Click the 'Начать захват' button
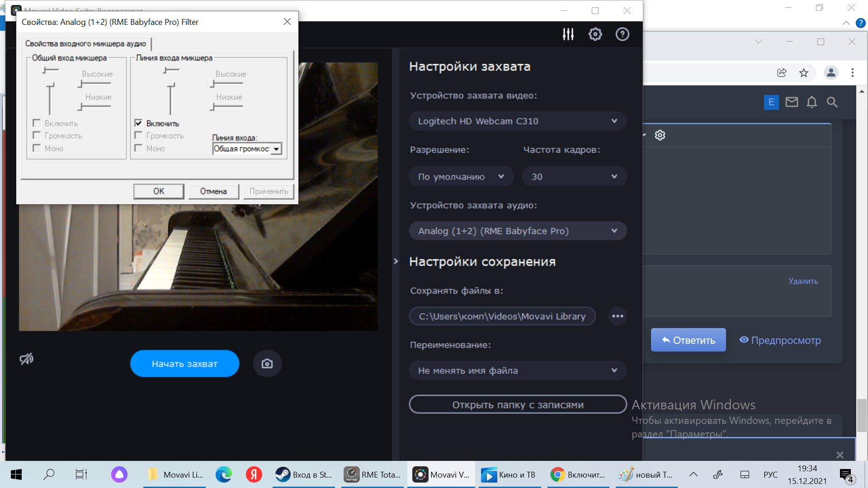Image resolution: width=868 pixels, height=488 pixels. click(184, 364)
